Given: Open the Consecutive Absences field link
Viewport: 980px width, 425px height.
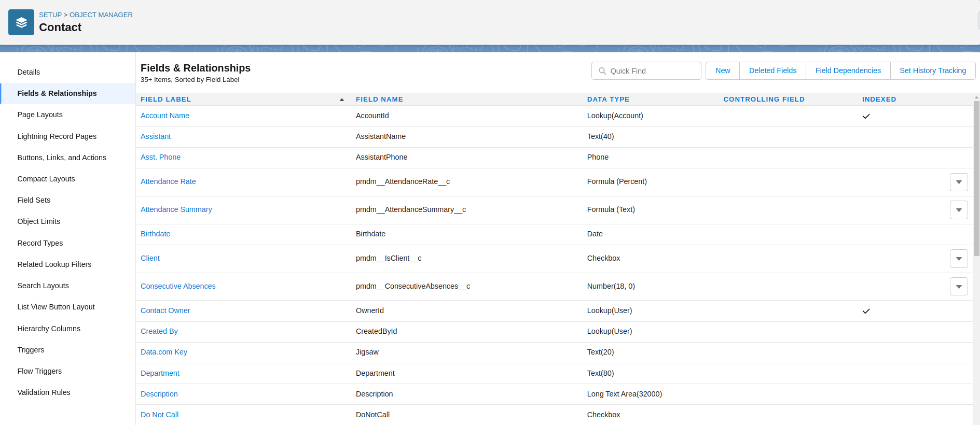Looking at the screenshot, I should click(178, 286).
